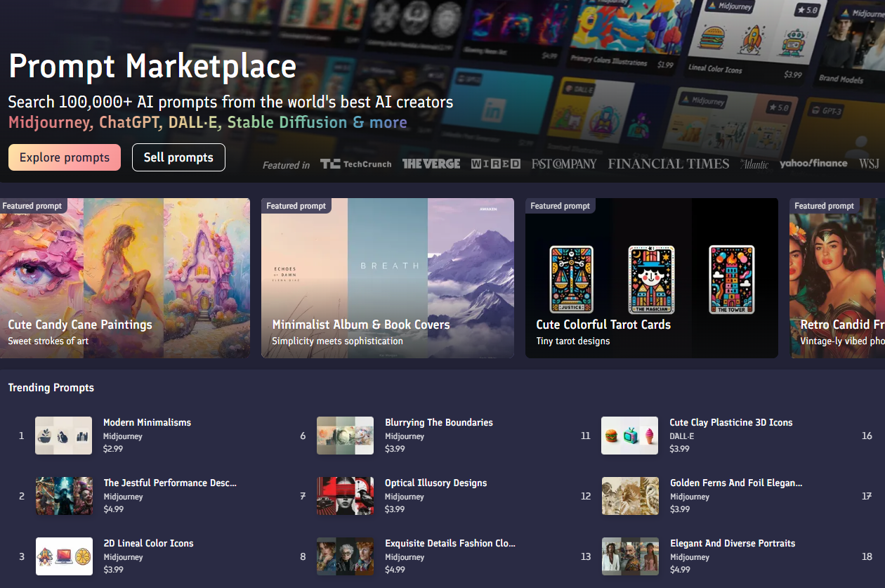Open Optical Illusory Designs prompt title
This screenshot has width=885, height=588.
[x=436, y=483]
